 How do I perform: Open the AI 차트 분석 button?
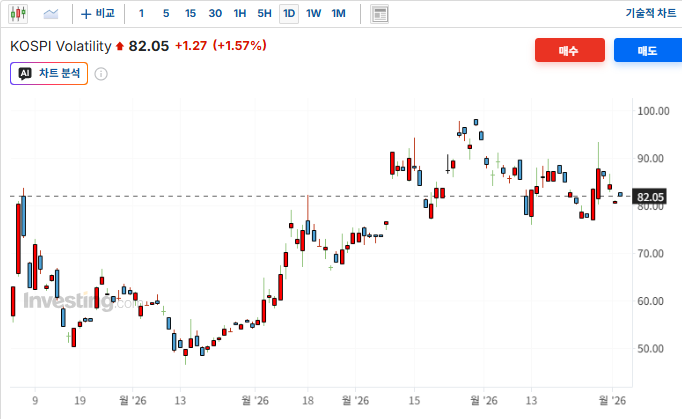point(49,73)
